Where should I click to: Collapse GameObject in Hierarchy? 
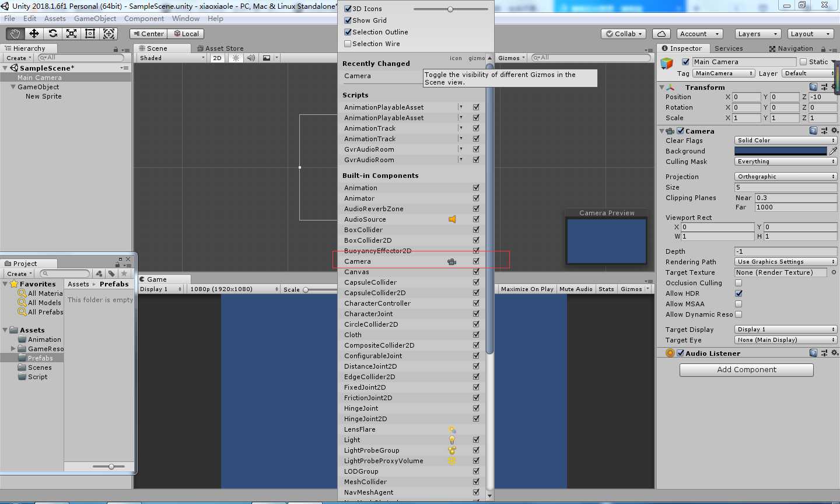pyautogui.click(x=13, y=87)
